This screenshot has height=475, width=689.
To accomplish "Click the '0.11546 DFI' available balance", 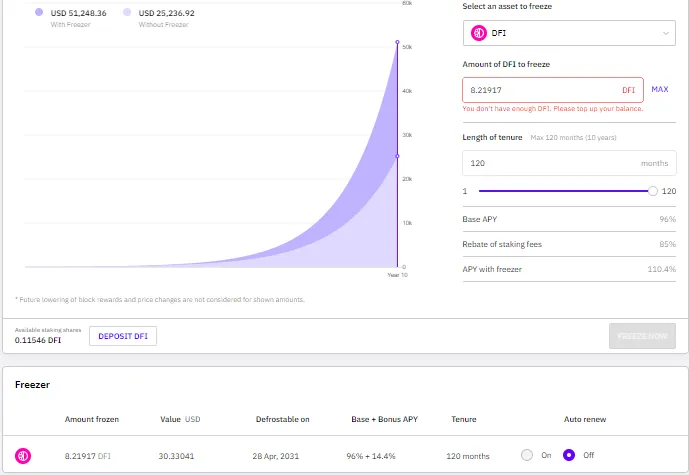I will point(38,340).
